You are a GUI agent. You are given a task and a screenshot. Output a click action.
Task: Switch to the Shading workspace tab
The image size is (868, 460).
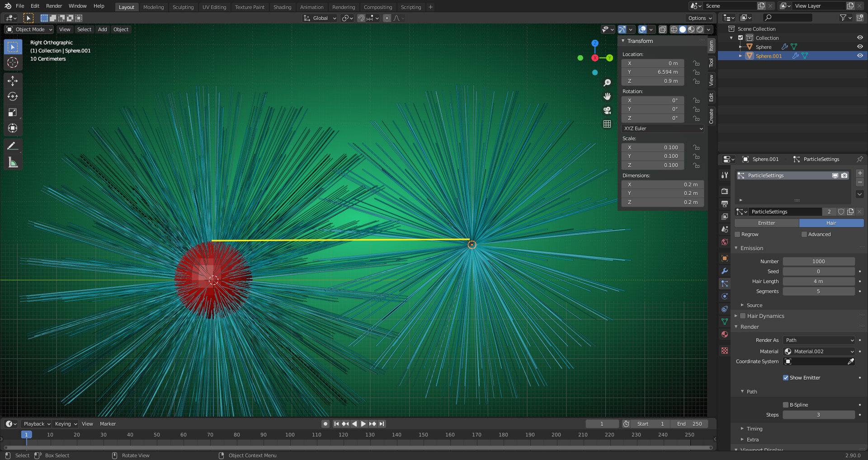tap(282, 7)
